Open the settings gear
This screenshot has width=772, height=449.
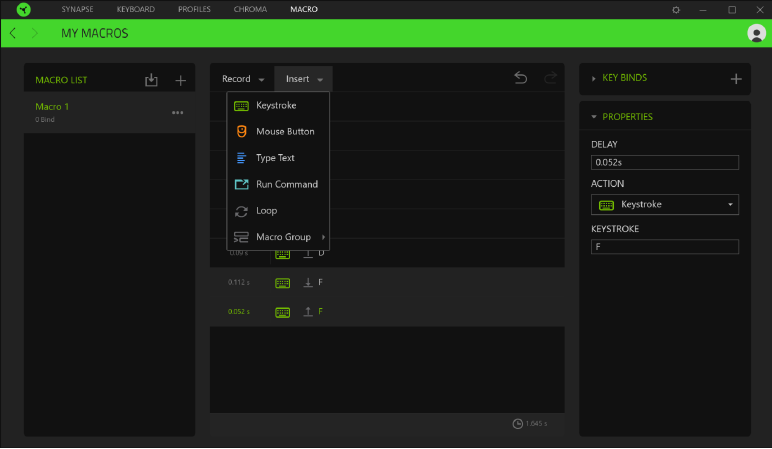676,10
